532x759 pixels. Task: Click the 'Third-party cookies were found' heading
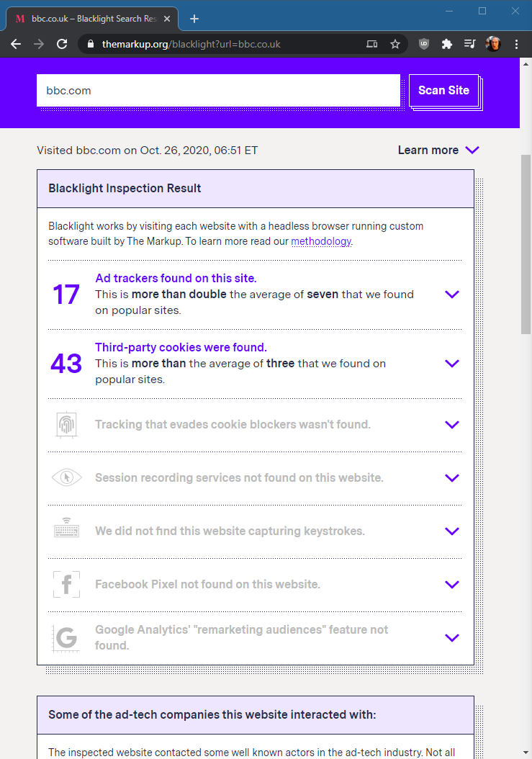point(181,348)
